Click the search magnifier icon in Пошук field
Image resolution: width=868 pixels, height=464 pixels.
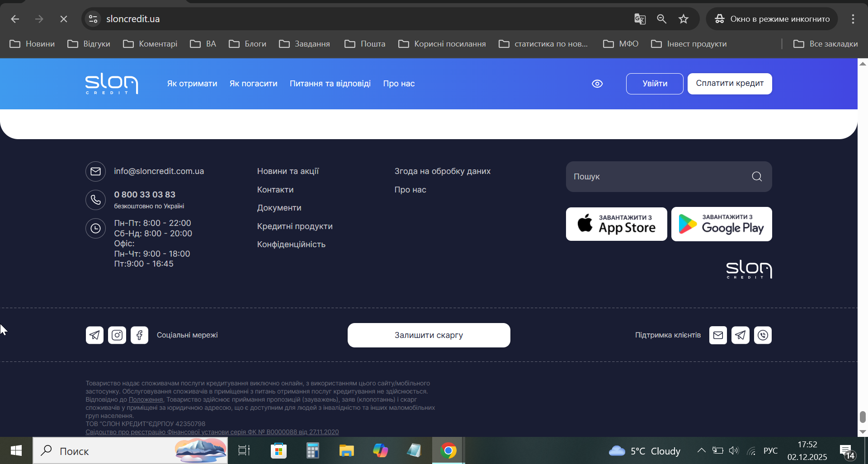757,177
